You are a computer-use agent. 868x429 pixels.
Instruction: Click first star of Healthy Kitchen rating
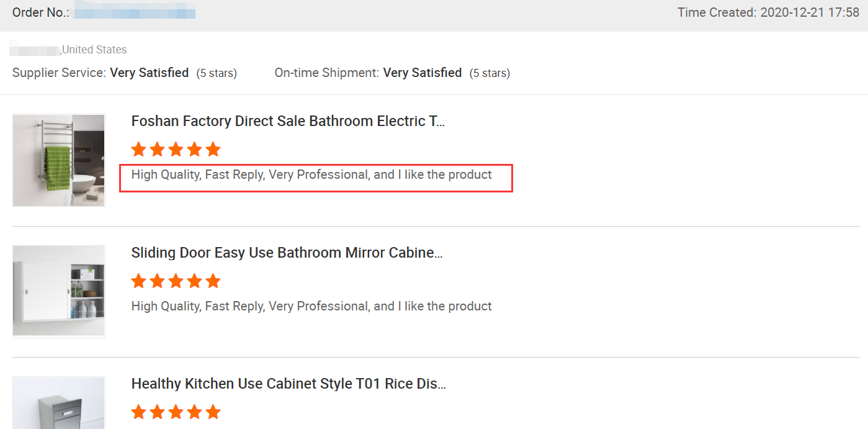point(139,412)
